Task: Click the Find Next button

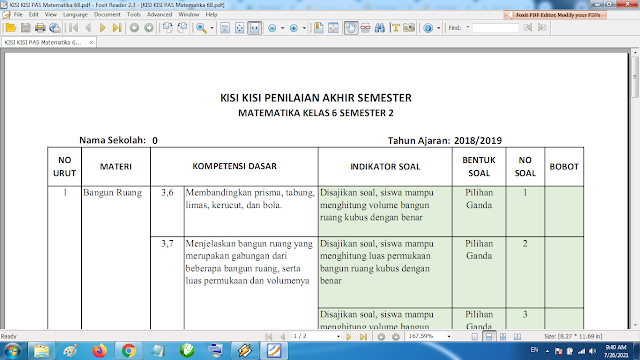Action: [542, 28]
